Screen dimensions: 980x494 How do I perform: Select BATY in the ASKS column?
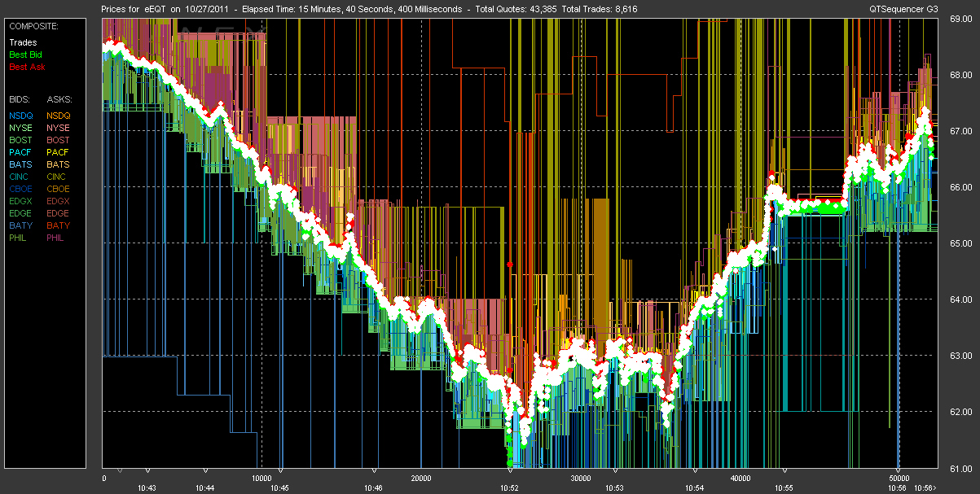pyautogui.click(x=59, y=225)
